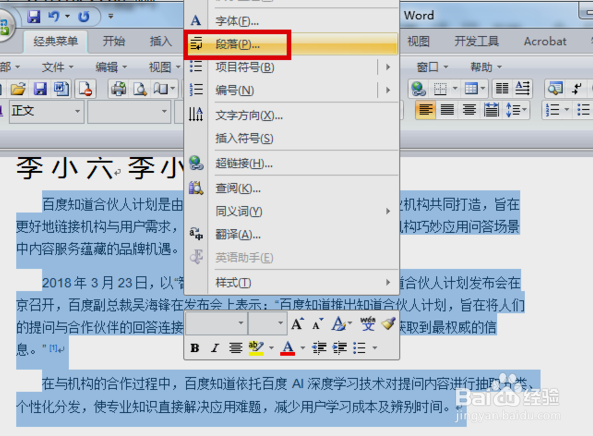
Task: Switch to the 开始 ribbon tab
Action: point(114,41)
